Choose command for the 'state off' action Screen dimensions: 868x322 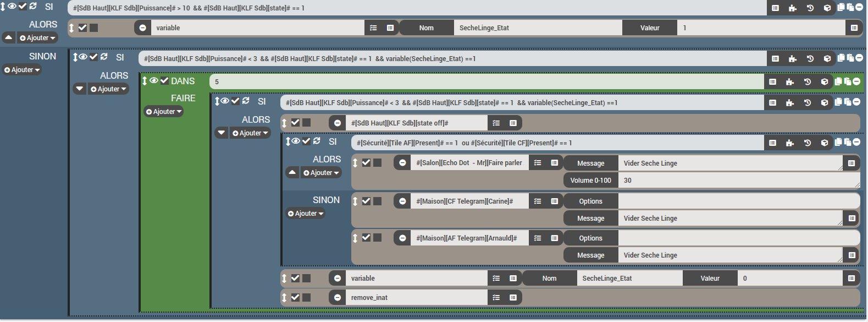pos(513,123)
